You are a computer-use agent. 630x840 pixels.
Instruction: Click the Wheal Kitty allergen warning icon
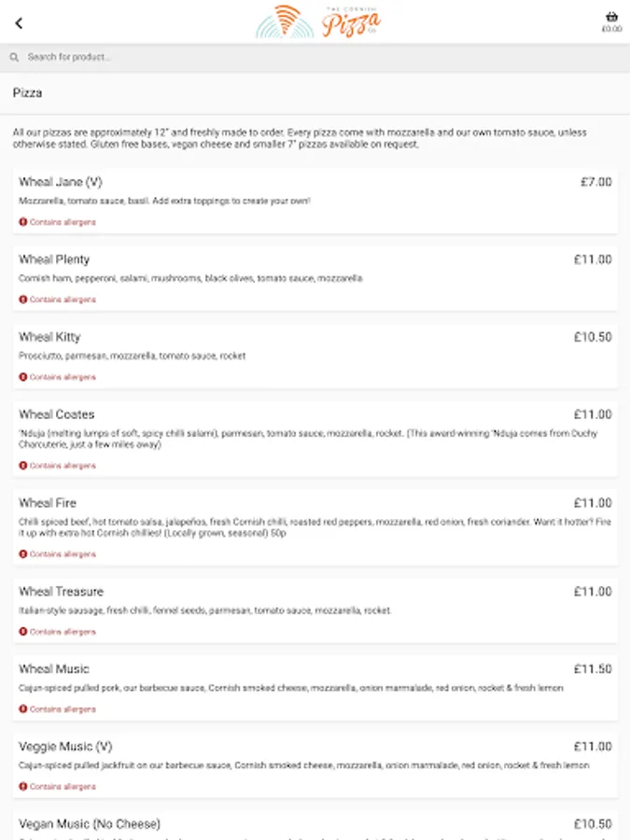22,377
